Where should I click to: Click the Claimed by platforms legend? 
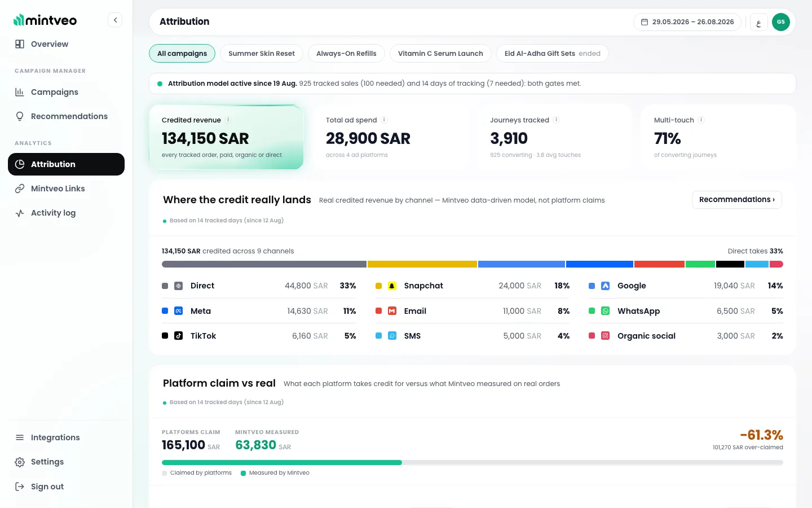pos(197,473)
